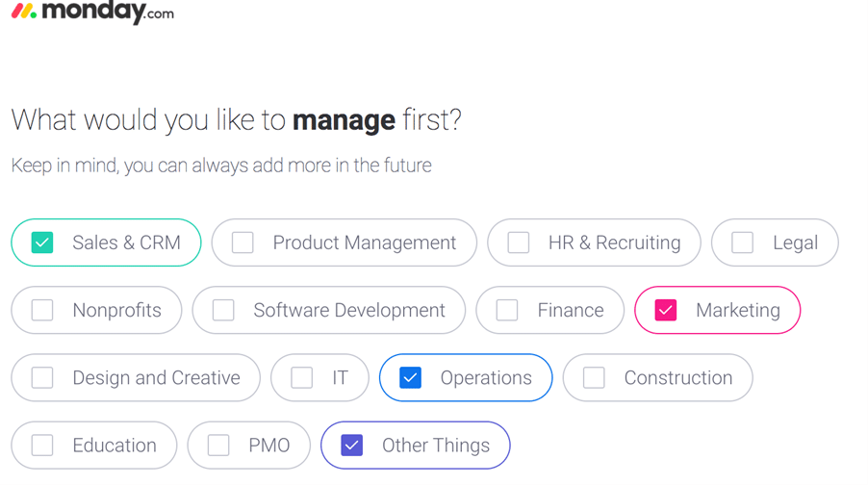Click the Operations label text
Viewport: 868px width, 485px height.
click(x=486, y=378)
